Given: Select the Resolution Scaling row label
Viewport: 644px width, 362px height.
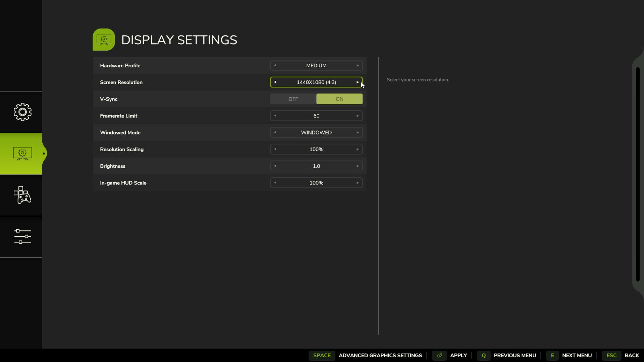Looking at the screenshot, I should tap(122, 149).
